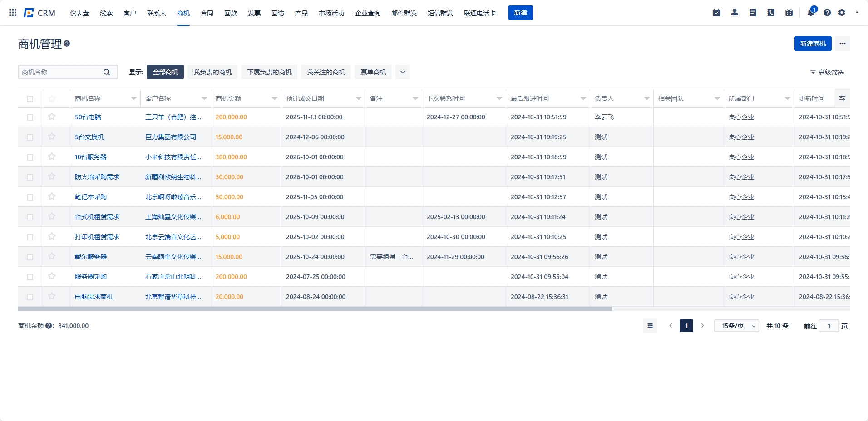
Task: Click the go-to-page number field
Action: (829, 326)
